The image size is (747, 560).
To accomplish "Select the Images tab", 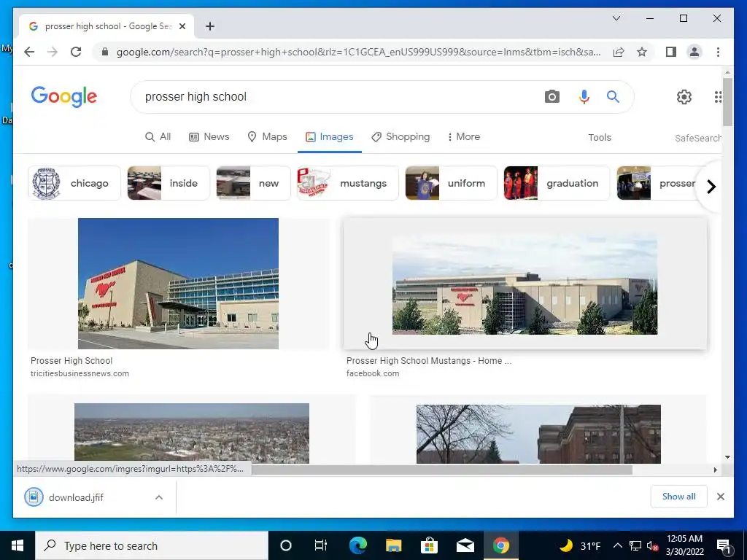I will point(329,136).
